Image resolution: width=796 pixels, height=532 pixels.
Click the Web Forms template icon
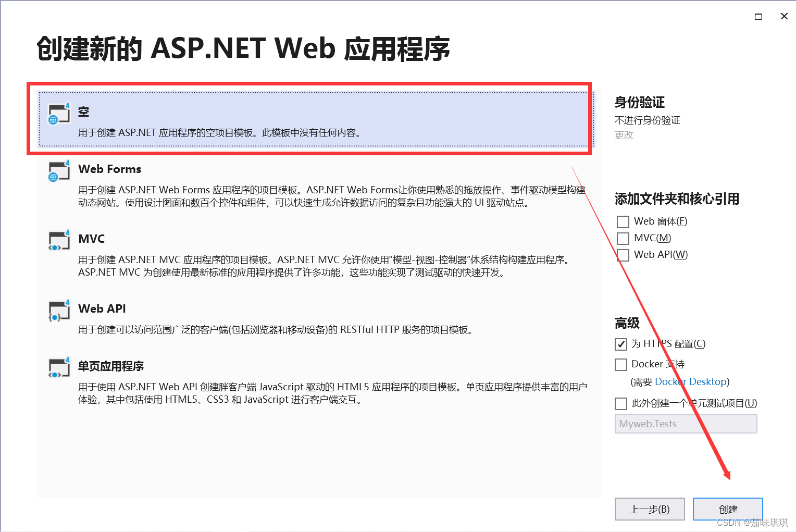pos(59,170)
